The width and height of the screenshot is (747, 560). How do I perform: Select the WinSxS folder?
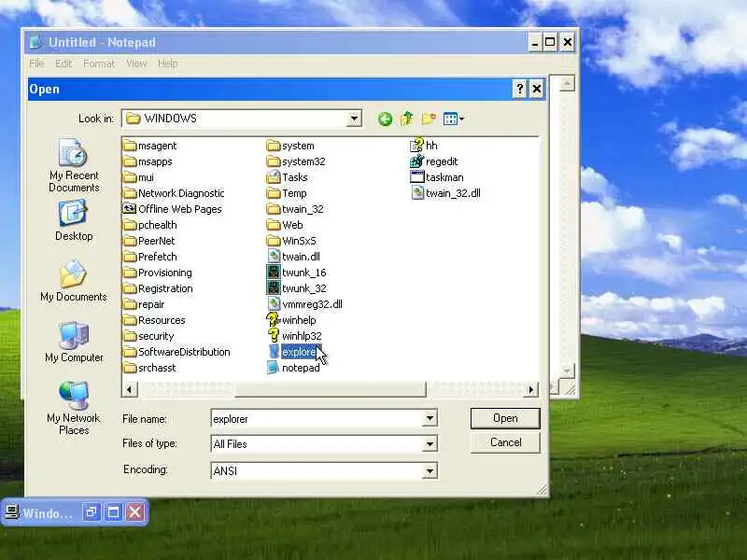pos(291,241)
